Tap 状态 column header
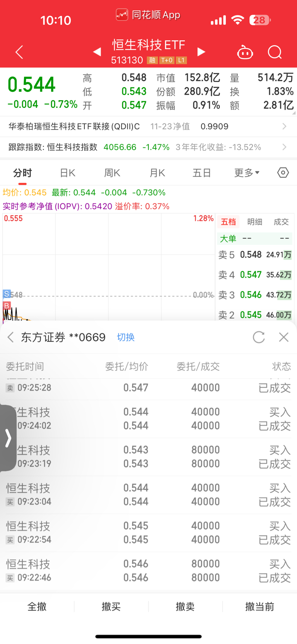Image resolution: width=297 pixels, height=644 pixels. 282,366
